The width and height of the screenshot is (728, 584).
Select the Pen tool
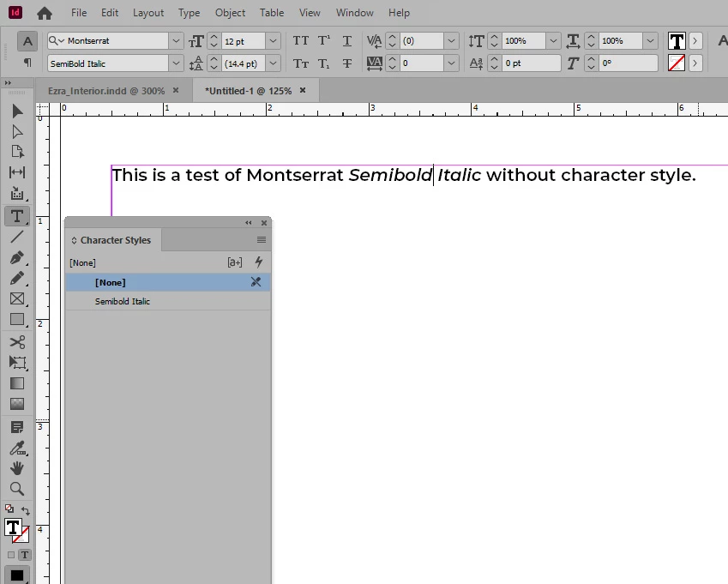[x=17, y=257]
